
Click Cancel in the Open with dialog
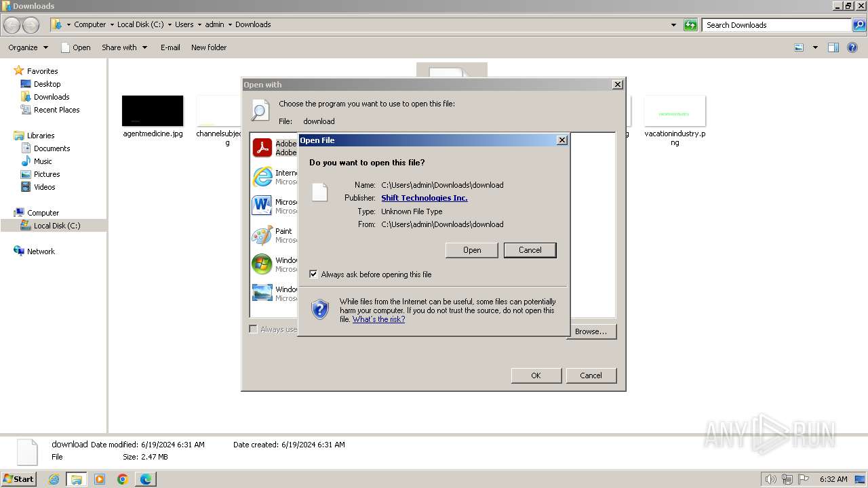pos(591,375)
